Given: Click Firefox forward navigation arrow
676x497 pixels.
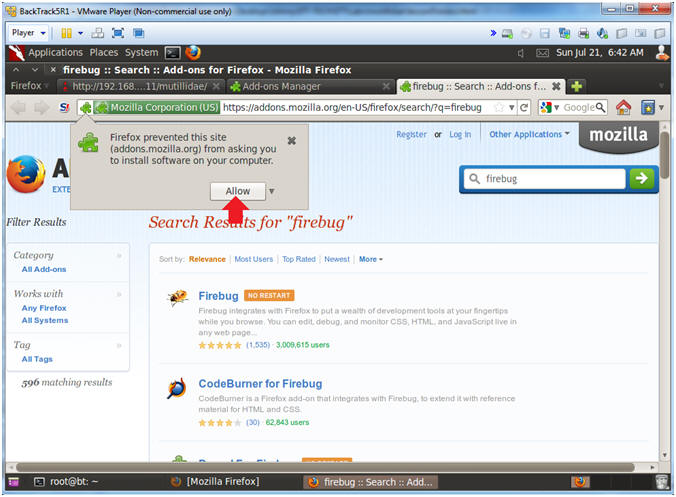Looking at the screenshot, I should [41, 107].
